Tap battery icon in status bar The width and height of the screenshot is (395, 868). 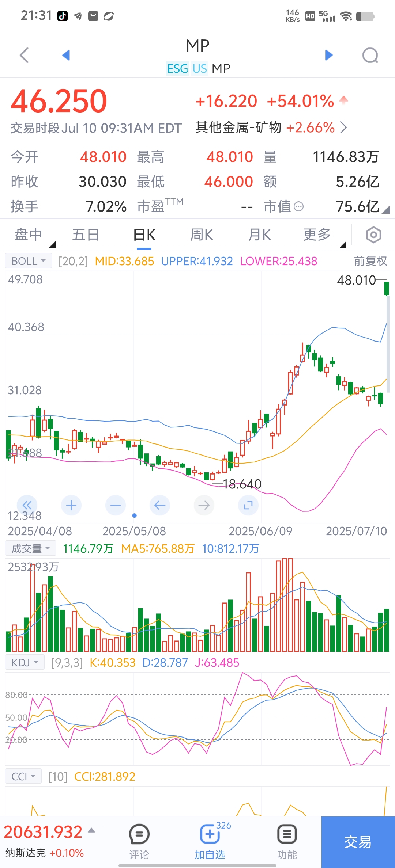pos(365,16)
